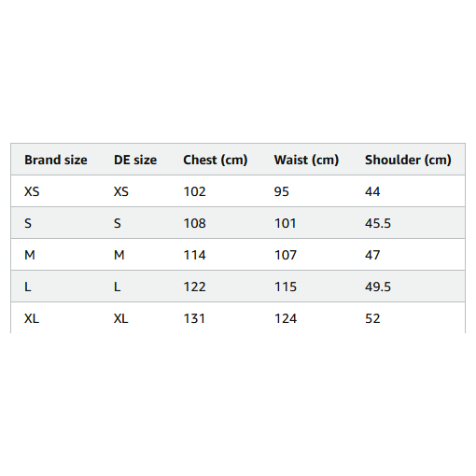
Task: Select the chest value 122
Action: pyautogui.click(x=195, y=287)
